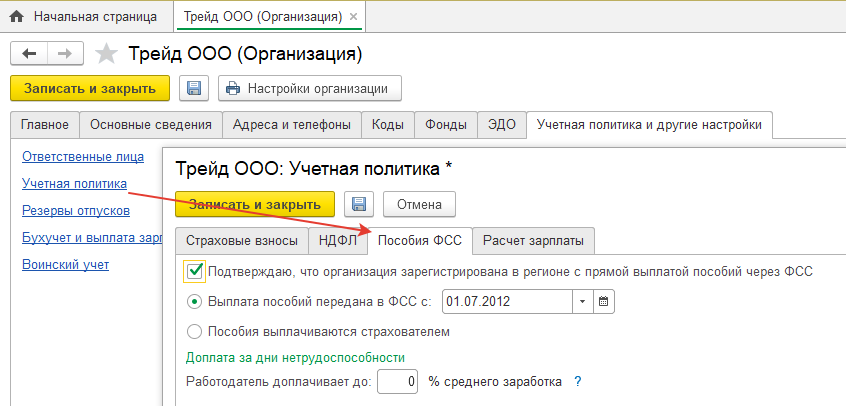Click the forward navigation arrow

tap(64, 53)
